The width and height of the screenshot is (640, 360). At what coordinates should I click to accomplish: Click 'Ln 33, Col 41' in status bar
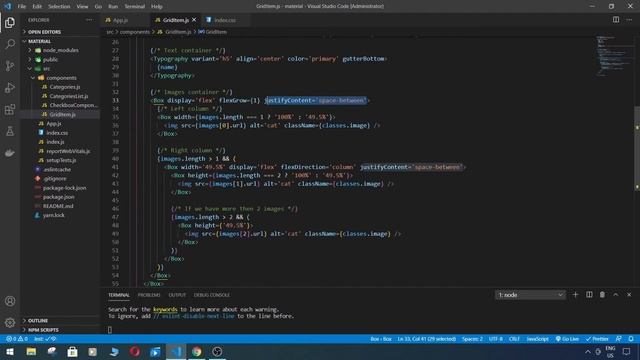(x=427, y=339)
